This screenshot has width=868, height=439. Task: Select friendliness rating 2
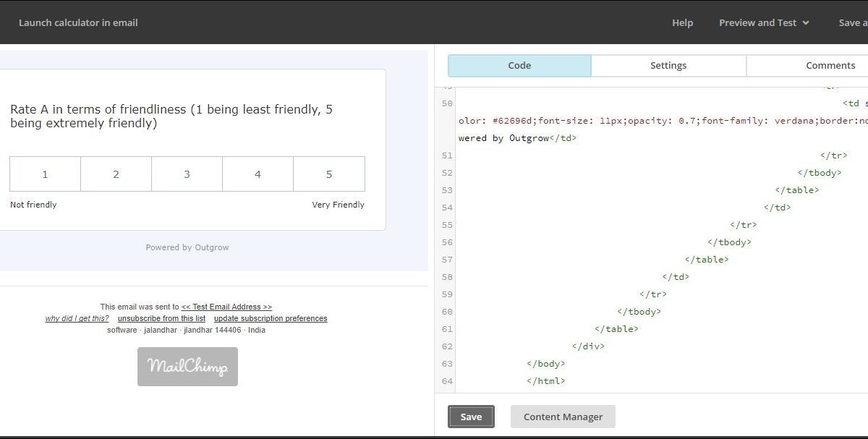116,174
